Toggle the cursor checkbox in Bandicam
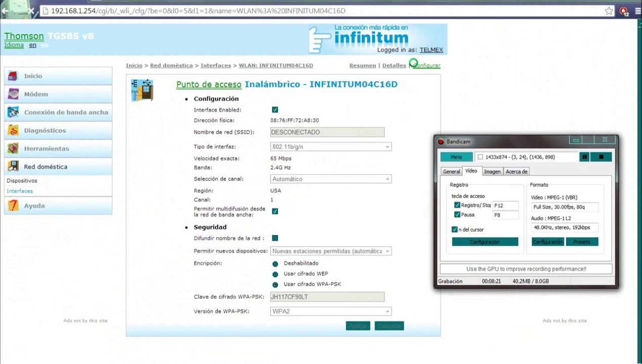The height and width of the screenshot is (364, 642). coord(454,230)
